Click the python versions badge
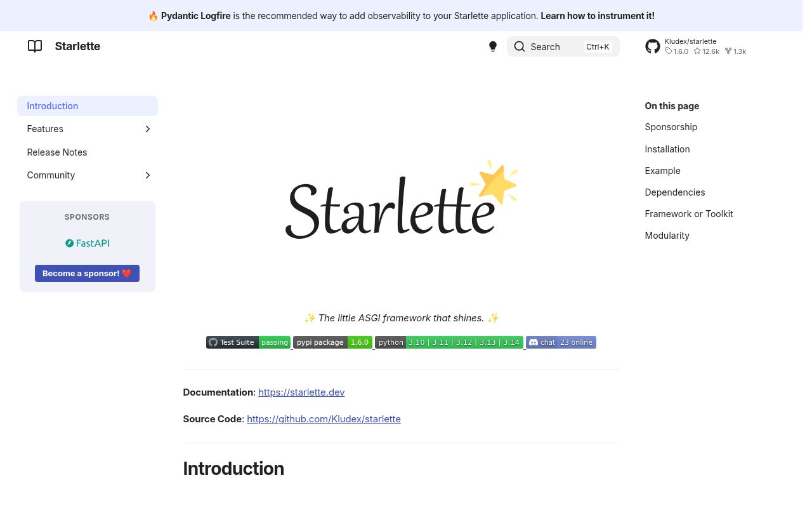Viewport: 812px width, 508px height. pos(449,342)
